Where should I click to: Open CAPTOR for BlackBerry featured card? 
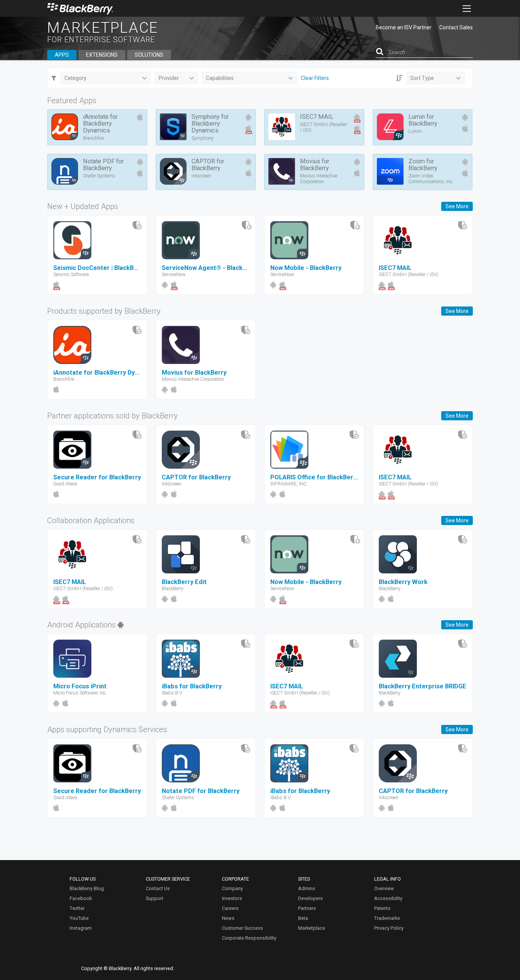206,172
